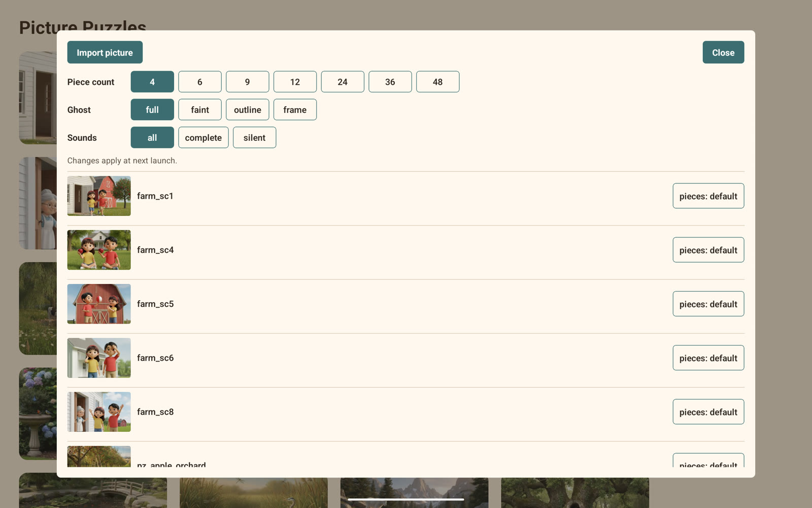Screen dimensions: 812x508
Task: Close the settings dialog
Action: (723, 52)
